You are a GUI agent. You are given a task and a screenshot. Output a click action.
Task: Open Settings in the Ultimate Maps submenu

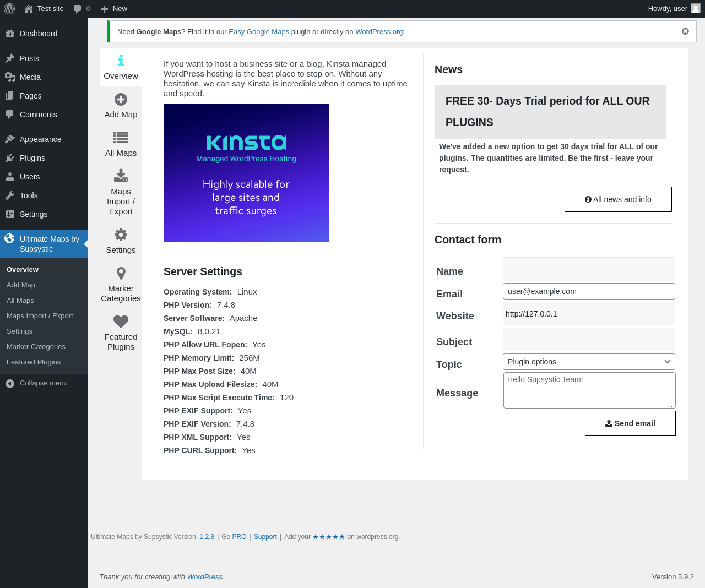19,331
